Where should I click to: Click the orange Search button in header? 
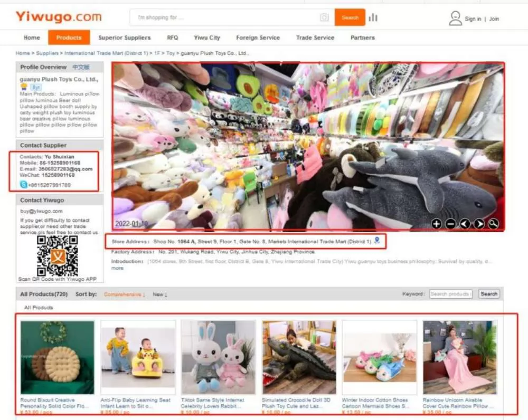tap(350, 17)
